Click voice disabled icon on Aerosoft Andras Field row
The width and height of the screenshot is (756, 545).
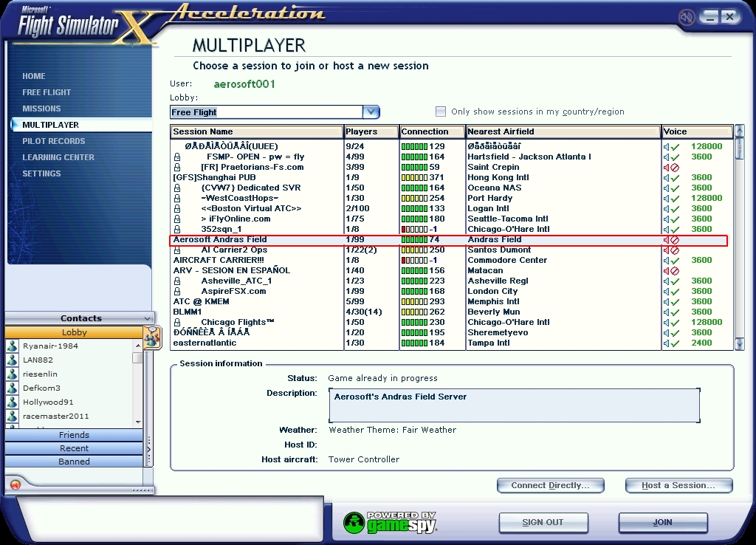[671, 240]
